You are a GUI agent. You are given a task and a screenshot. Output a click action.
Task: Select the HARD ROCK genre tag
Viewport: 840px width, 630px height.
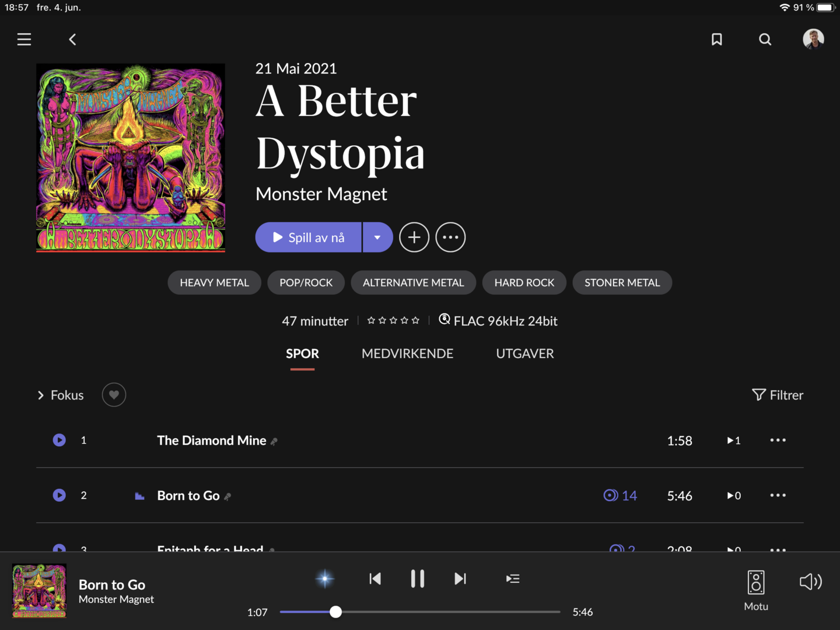(524, 282)
